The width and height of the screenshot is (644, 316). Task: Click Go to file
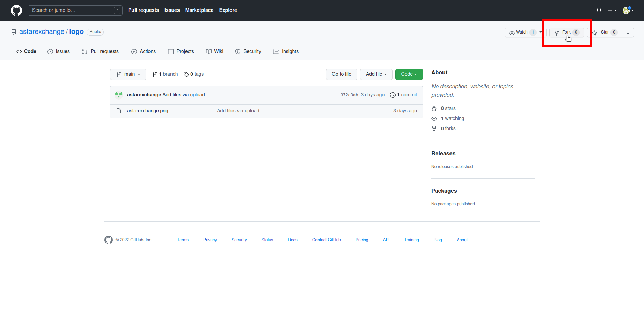coord(342,74)
